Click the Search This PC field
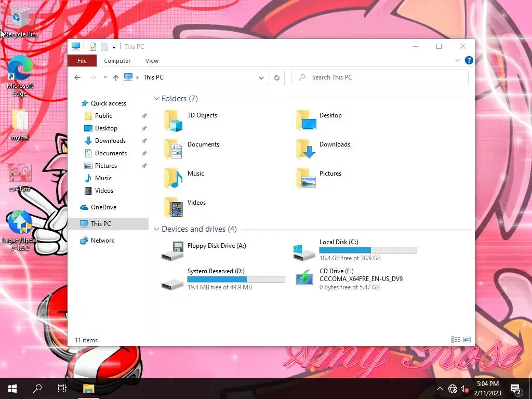Image resolution: width=532 pixels, height=399 pixels. coord(380,77)
